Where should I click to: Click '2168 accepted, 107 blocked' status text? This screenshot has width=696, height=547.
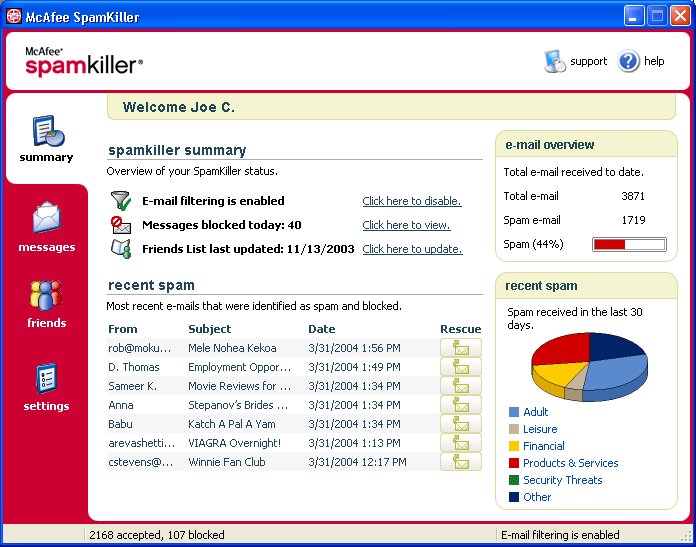157,535
